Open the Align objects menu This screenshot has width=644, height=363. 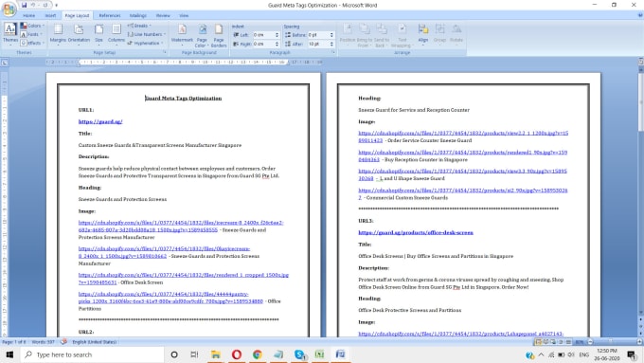click(423, 34)
